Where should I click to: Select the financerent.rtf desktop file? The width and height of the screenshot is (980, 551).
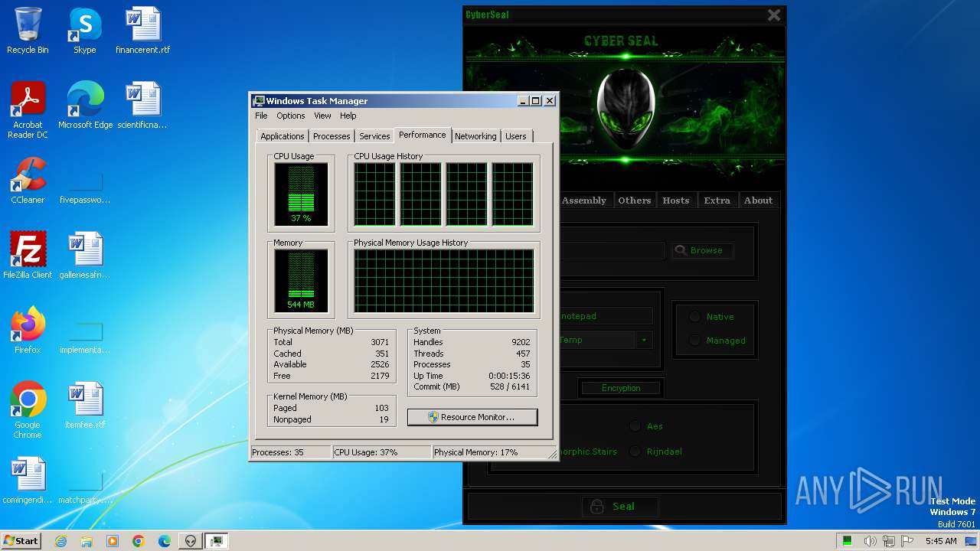point(143,31)
